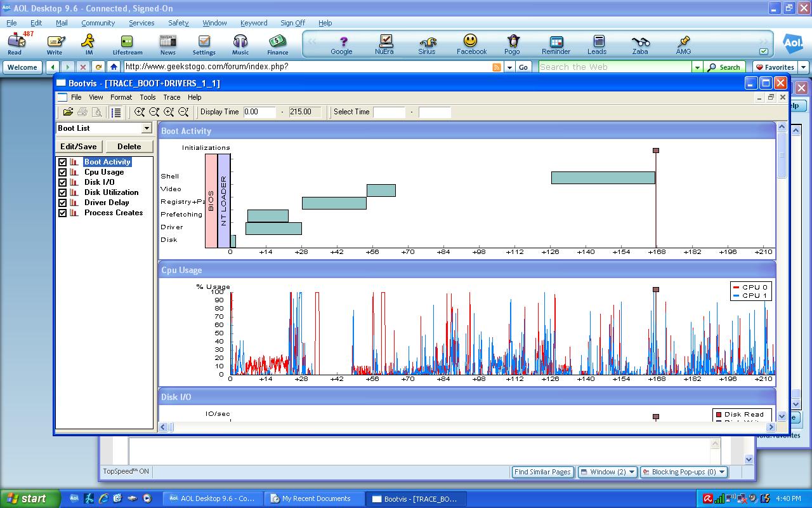Click the Display Time start field
This screenshot has width=812, height=508.
259,112
